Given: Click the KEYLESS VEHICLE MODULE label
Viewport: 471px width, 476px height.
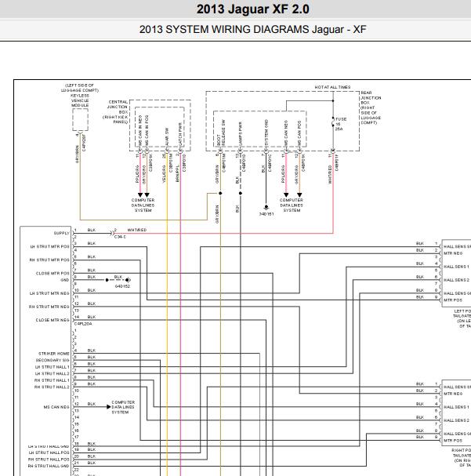Looking at the screenshot, I should pos(80,100).
